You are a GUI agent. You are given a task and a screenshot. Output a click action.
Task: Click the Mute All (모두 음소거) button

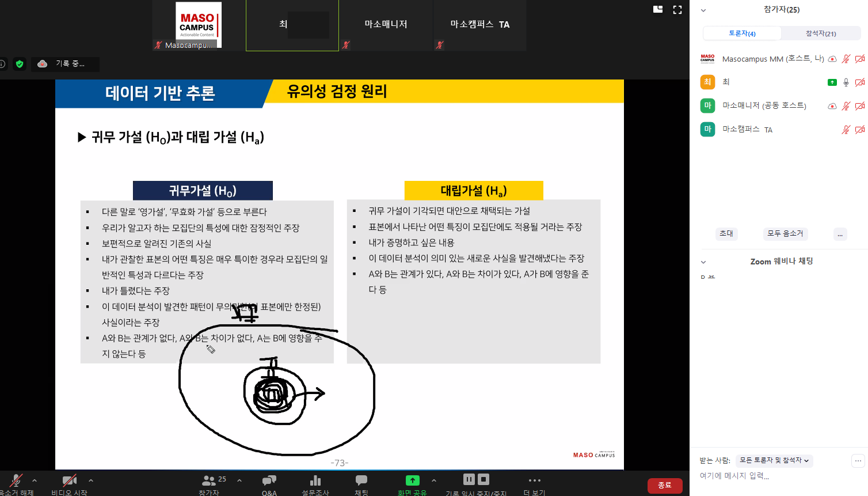pyautogui.click(x=785, y=233)
